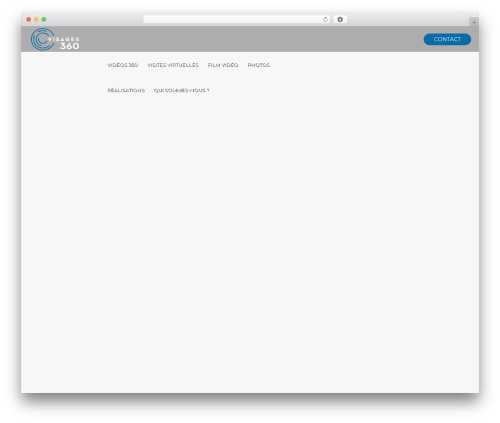Screen dimensions: 500x423
Task: Close the window with red button
Action: (x=29, y=20)
